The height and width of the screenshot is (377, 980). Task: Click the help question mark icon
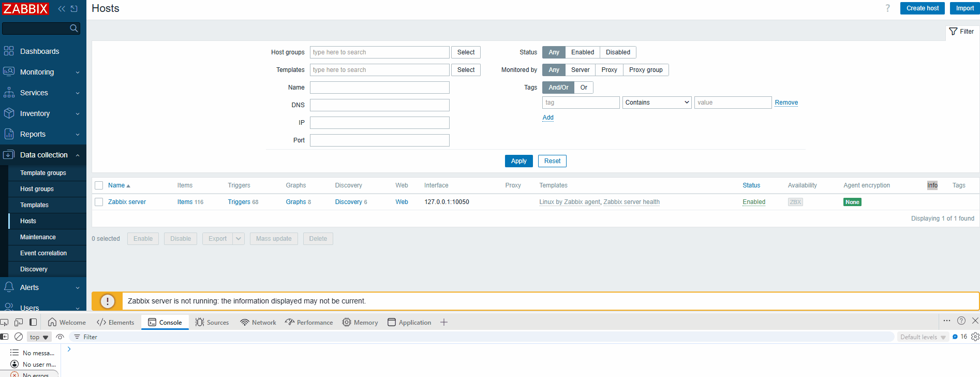[888, 8]
